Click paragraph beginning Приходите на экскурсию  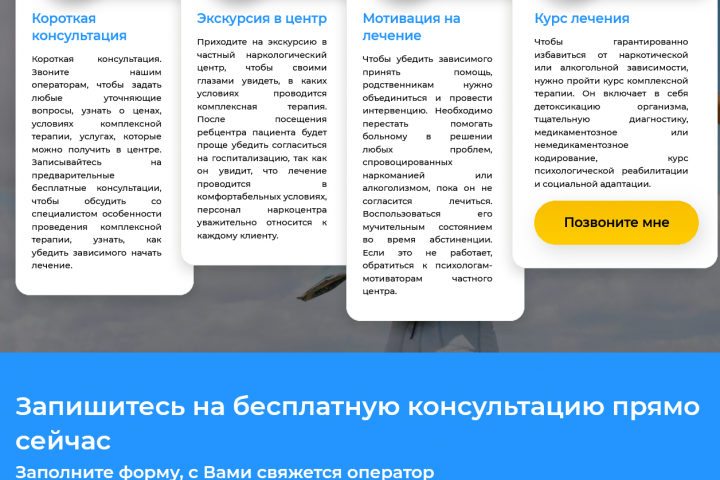(x=262, y=139)
